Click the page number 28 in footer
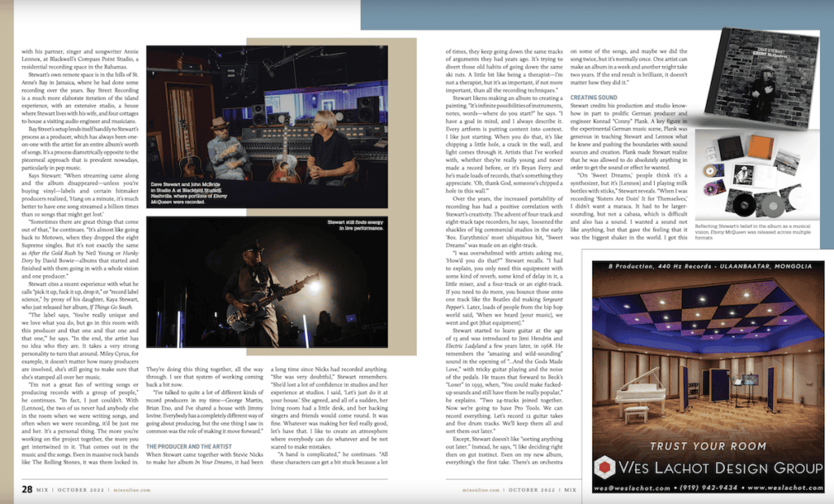834x504 pixels. 27,489
